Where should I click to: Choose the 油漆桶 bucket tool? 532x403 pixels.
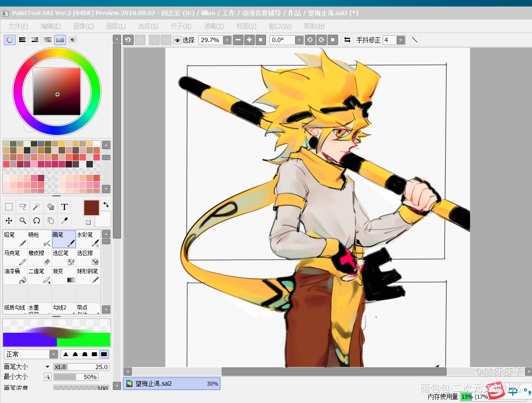coord(15,275)
